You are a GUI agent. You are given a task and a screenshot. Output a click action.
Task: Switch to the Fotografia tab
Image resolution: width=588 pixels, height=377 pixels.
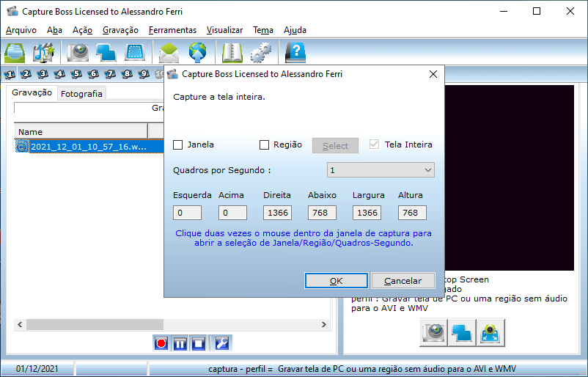click(81, 94)
